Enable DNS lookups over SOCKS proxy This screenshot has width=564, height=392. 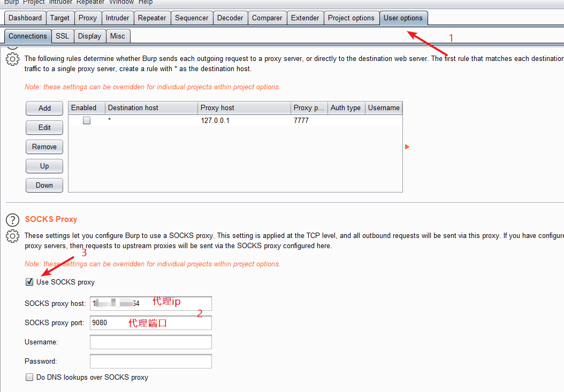29,377
